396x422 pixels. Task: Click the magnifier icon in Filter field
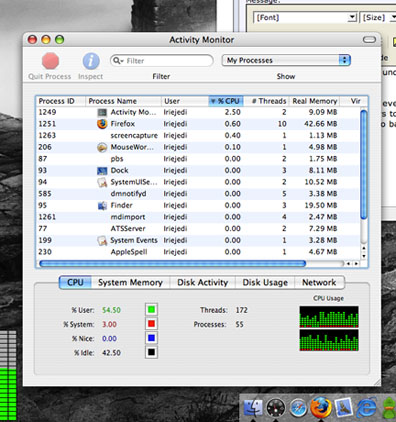[x=118, y=61]
